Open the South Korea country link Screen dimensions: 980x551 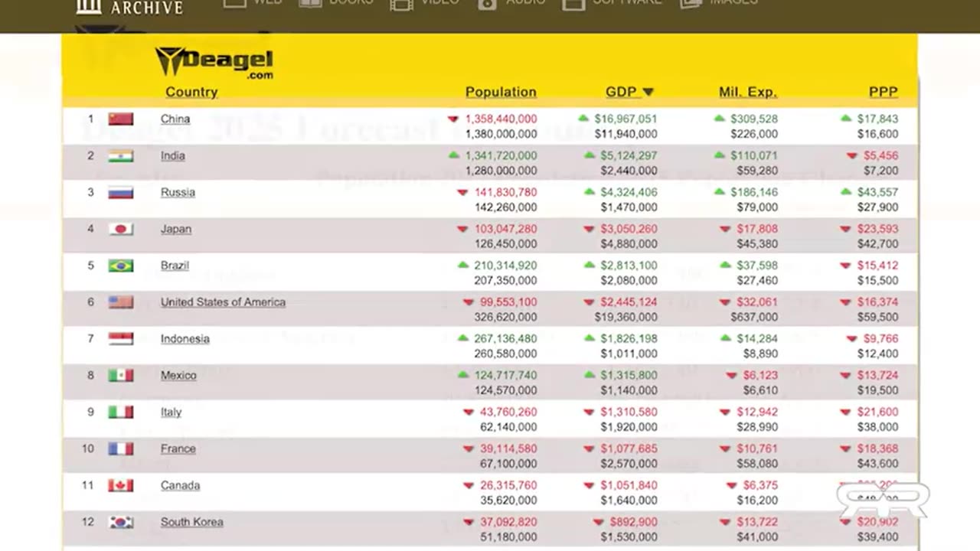[192, 522]
